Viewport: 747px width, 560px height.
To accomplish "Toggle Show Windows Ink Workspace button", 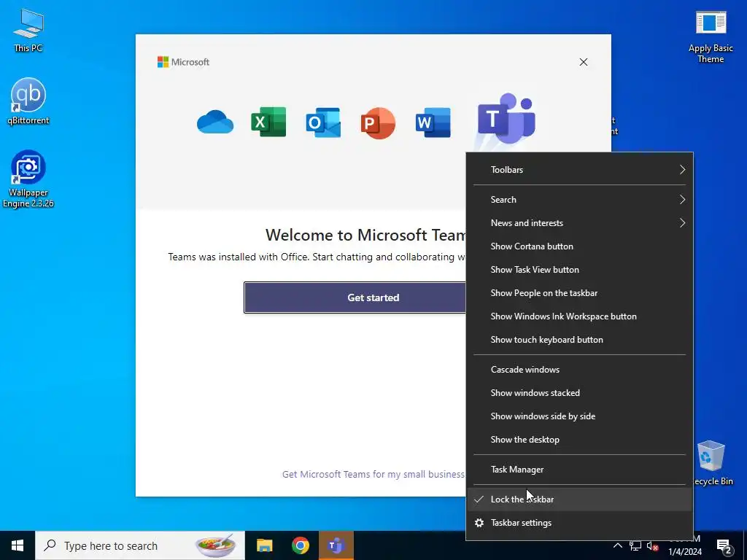I will 580,316.
